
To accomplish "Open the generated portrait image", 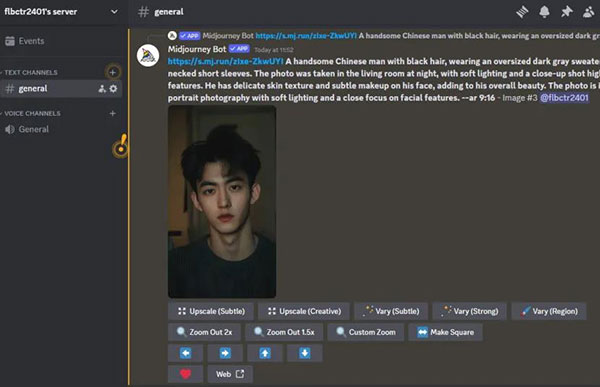I will (222, 202).
